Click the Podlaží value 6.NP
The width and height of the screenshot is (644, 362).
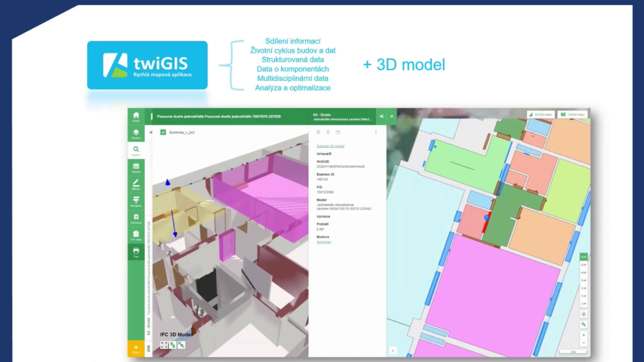[320, 229]
